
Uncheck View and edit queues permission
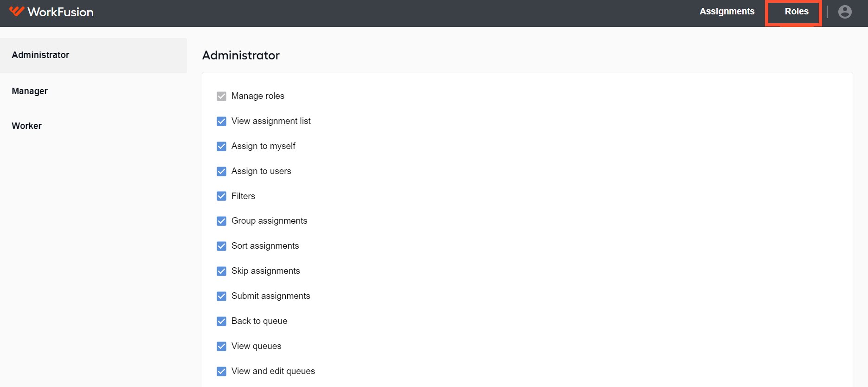(222, 371)
